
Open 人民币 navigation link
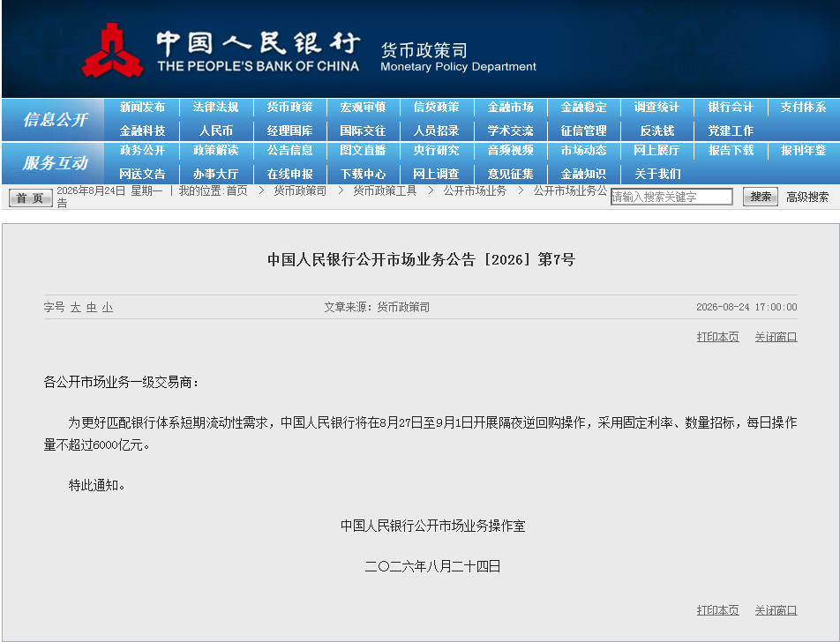pos(215,131)
